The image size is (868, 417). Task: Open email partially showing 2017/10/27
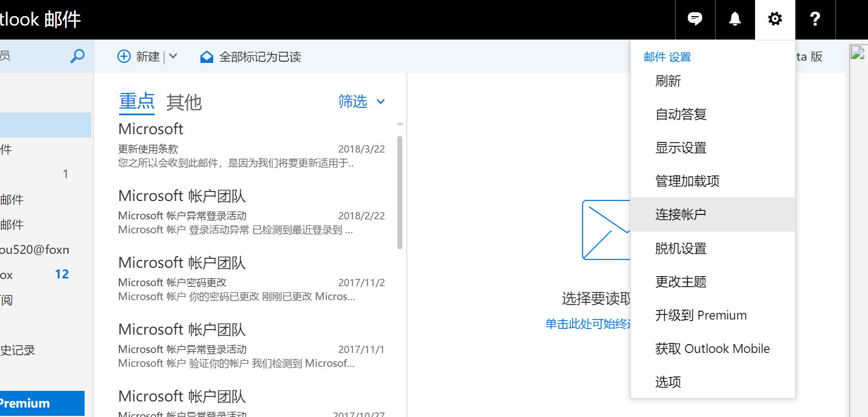pyautogui.click(x=251, y=402)
